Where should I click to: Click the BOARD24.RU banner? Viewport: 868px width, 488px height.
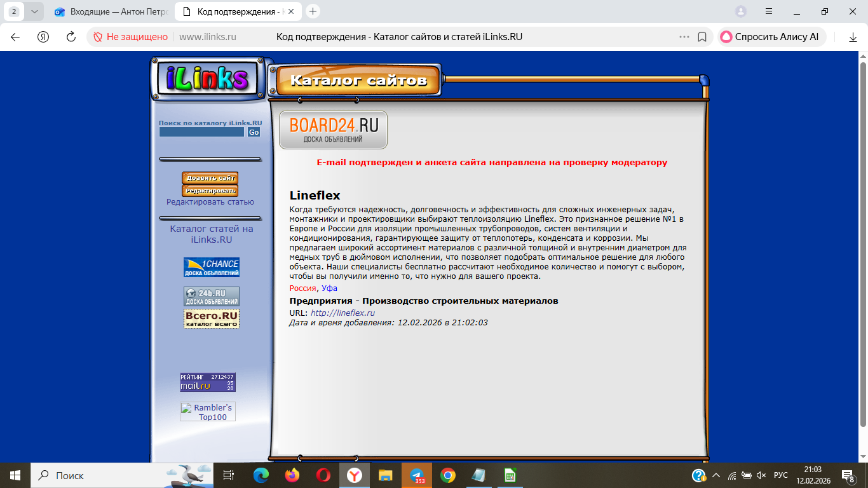334,130
